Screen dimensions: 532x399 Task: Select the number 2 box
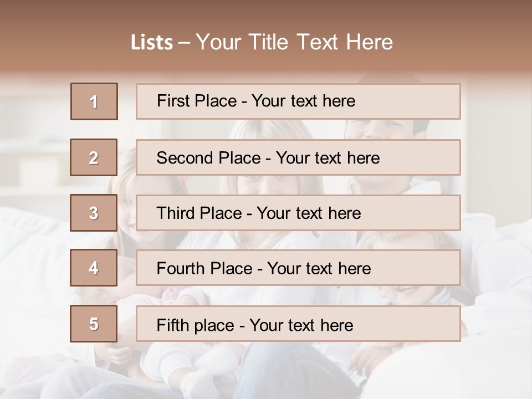click(x=94, y=157)
